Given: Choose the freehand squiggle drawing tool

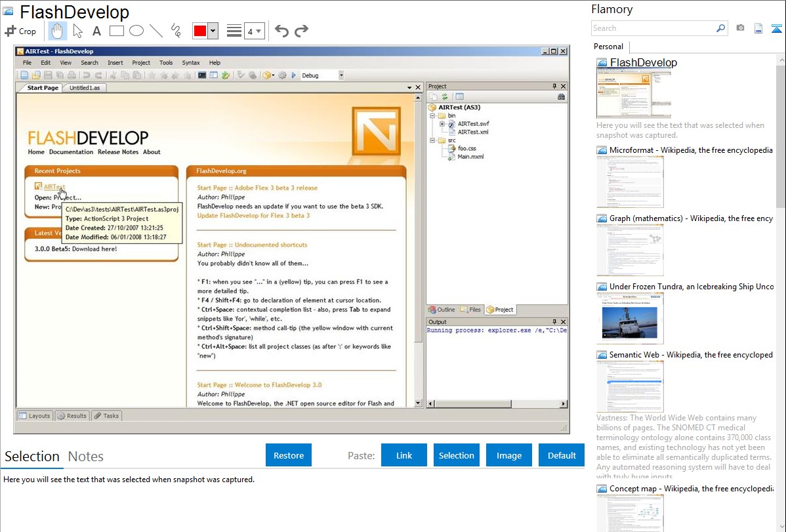Looking at the screenshot, I should point(175,31).
